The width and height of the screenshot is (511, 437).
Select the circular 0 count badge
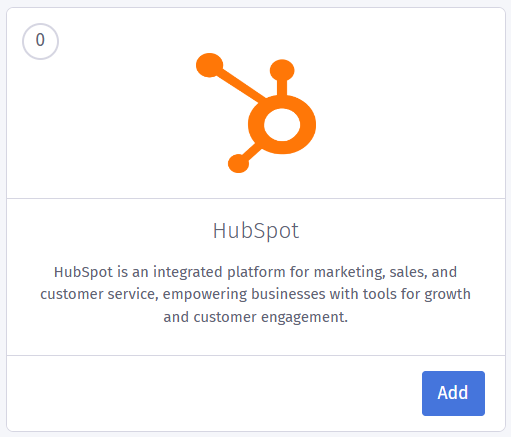click(x=40, y=41)
